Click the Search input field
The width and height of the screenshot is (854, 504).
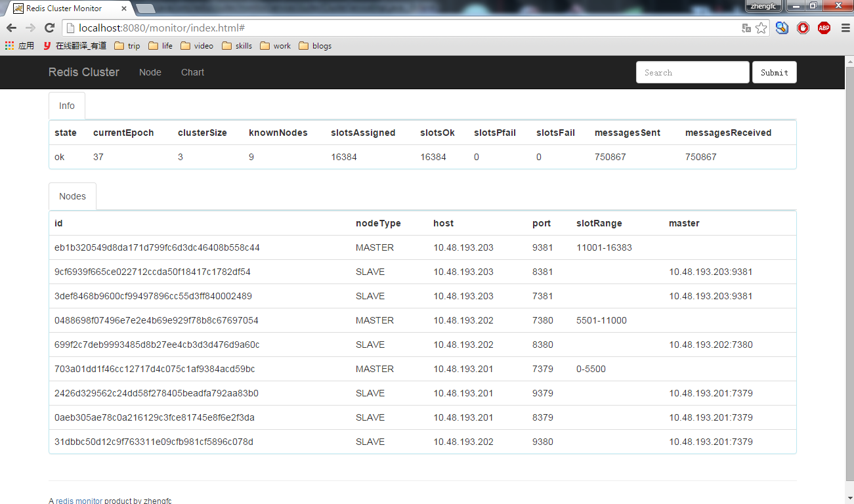(693, 72)
